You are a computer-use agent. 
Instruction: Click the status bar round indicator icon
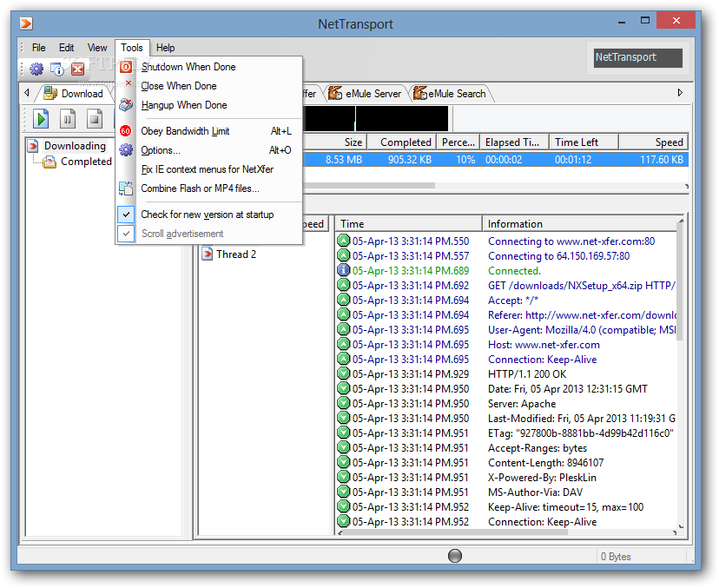[455, 556]
